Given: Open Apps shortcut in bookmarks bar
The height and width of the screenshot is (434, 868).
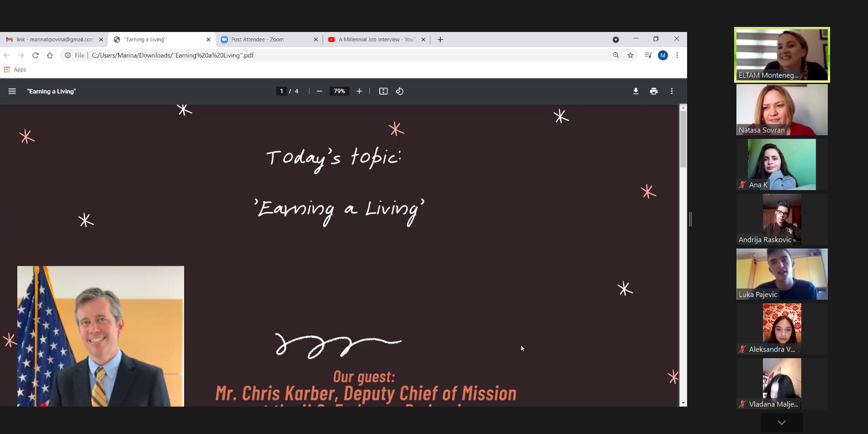Looking at the screenshot, I should [x=15, y=69].
